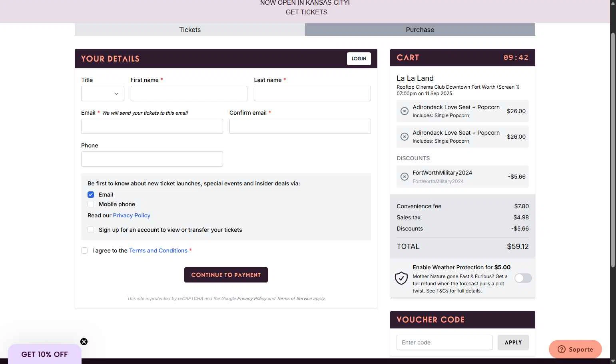Image resolution: width=616 pixels, height=364 pixels.
Task: Open the Get Tickets banner link
Action: point(307,12)
